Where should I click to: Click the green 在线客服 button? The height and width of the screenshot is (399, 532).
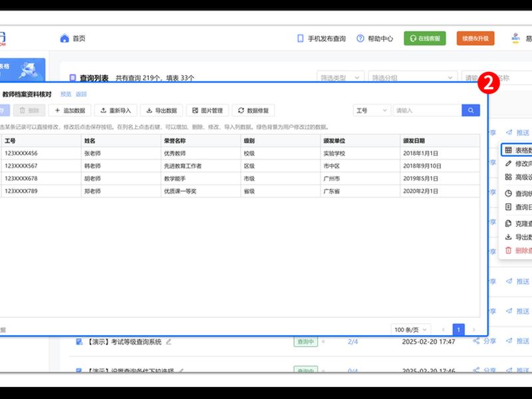[425, 39]
